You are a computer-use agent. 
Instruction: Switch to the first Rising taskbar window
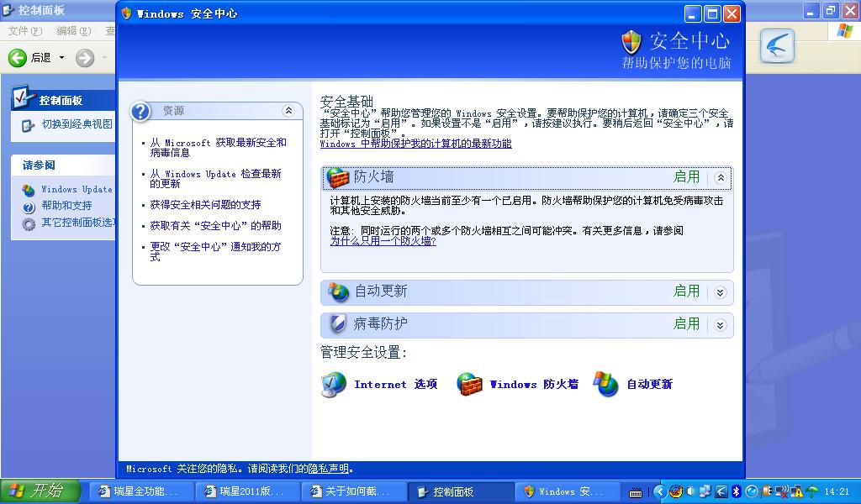pyautogui.click(x=140, y=491)
